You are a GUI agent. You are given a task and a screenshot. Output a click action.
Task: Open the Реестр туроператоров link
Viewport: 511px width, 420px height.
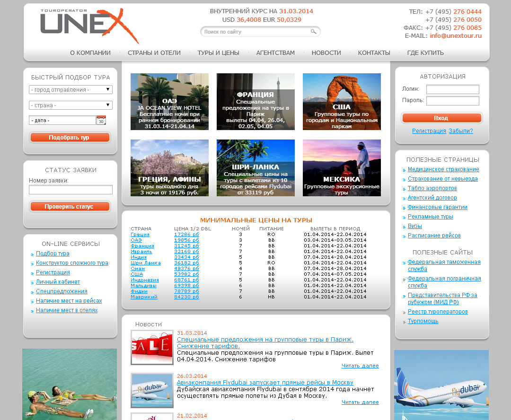click(438, 312)
